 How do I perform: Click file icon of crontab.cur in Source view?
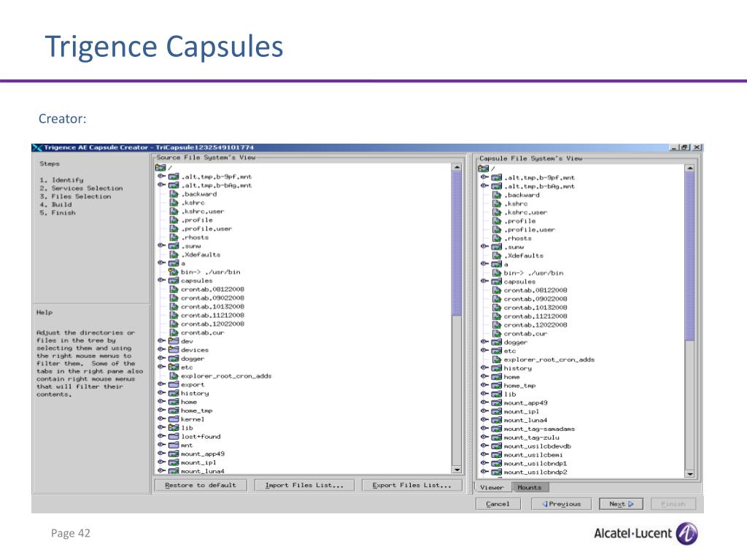point(174,332)
